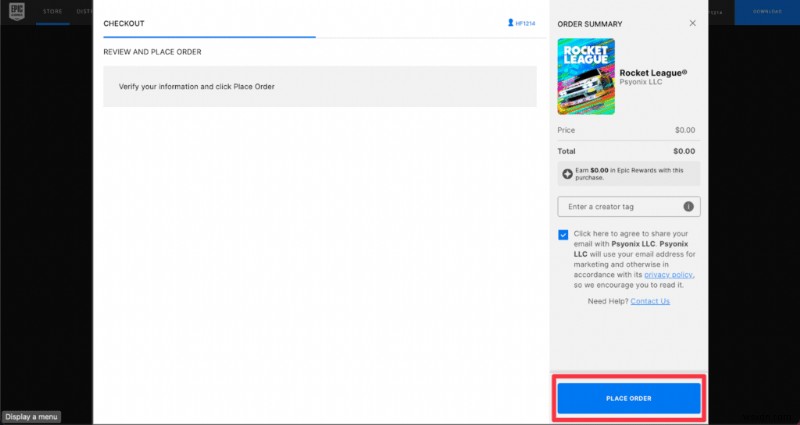
Task: Click the Total $0.00 amount
Action: pos(684,151)
